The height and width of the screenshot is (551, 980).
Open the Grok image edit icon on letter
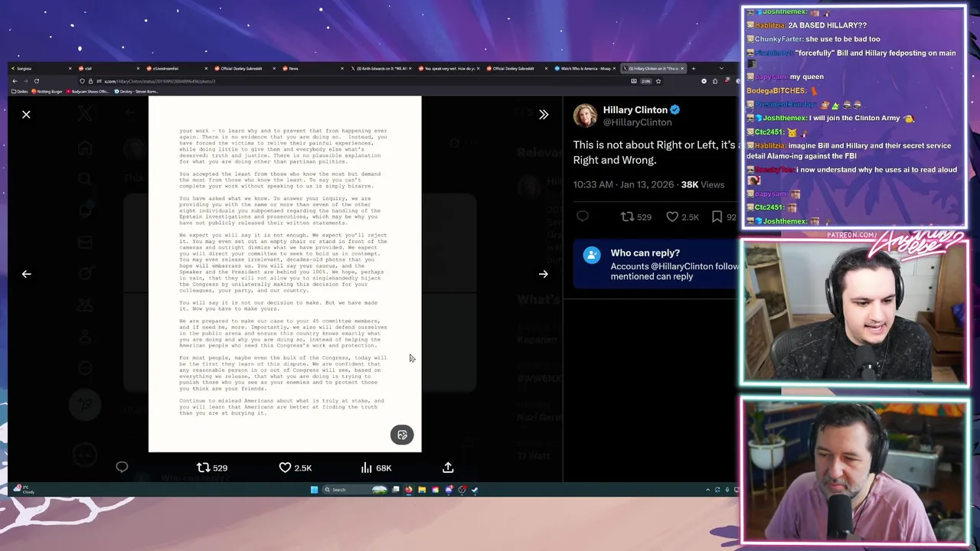click(402, 435)
